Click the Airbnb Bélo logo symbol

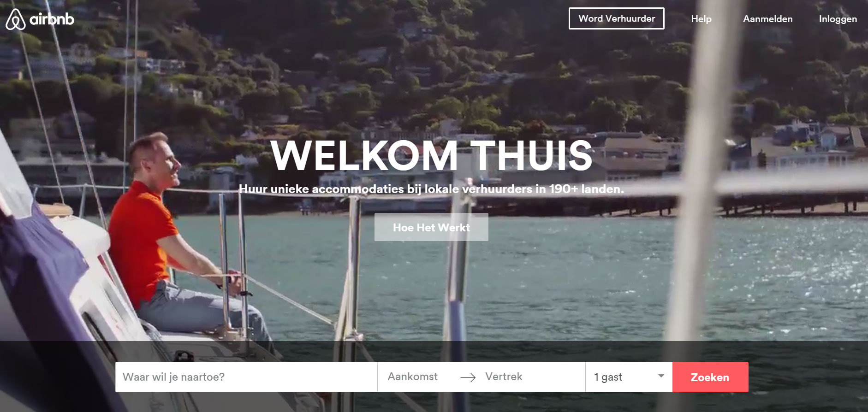point(16,19)
